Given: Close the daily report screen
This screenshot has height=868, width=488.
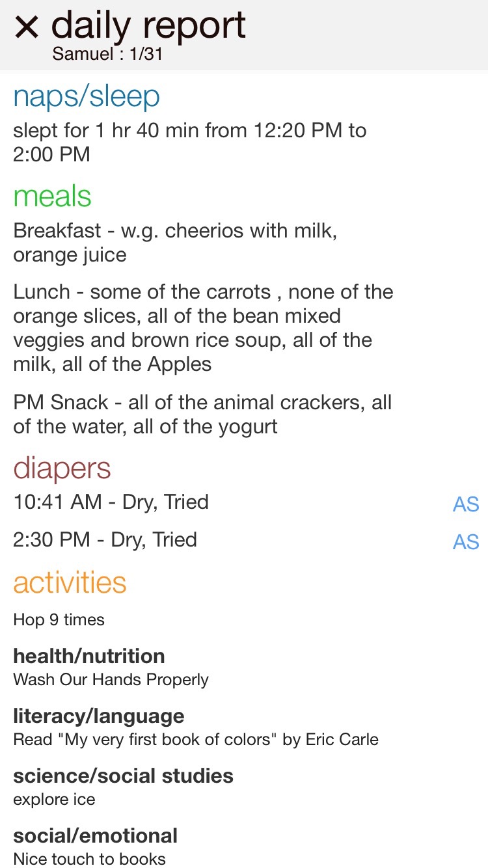Looking at the screenshot, I should coord(27,27).
